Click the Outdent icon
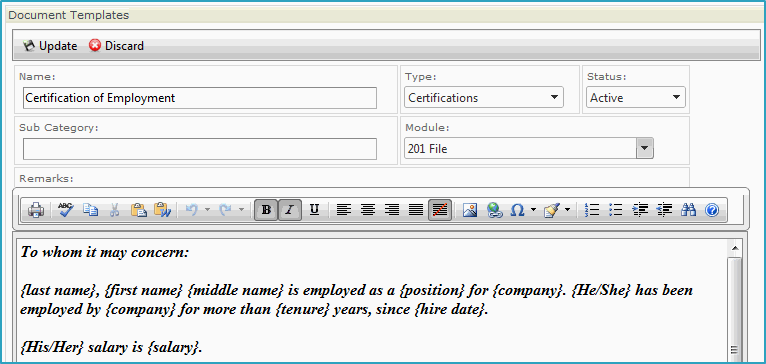This screenshot has width=766, height=364. 664,210
